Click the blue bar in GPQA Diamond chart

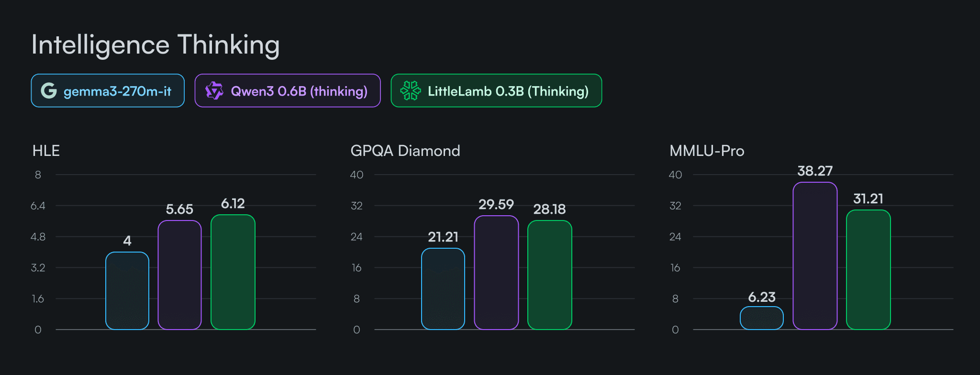coord(443,289)
